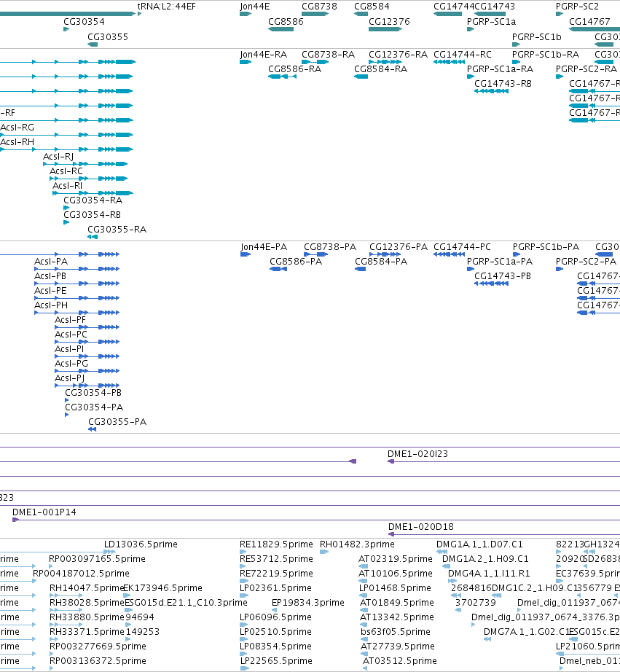620x672 pixels.
Task: Click the LP02361.5prime EST label
Action: coord(275,588)
